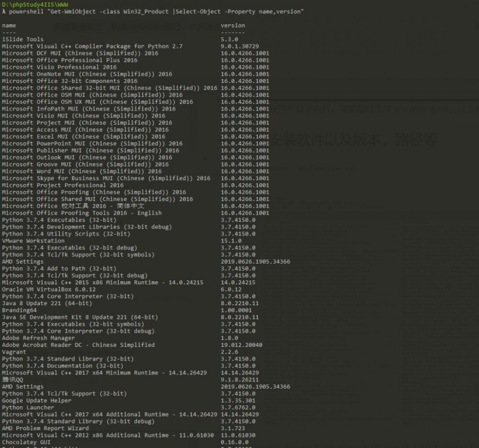Select version 1.3.35.301 value
Screen dimensions: 479x448
(x=238, y=401)
